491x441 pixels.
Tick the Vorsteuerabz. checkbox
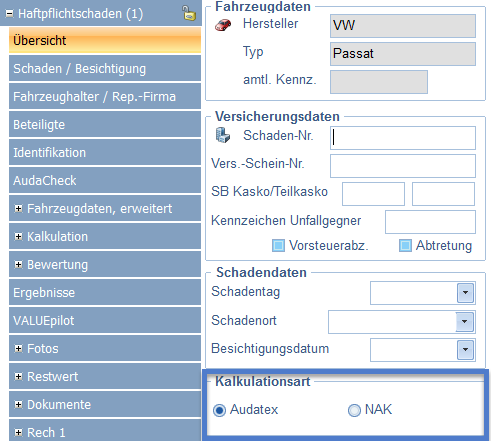point(278,246)
